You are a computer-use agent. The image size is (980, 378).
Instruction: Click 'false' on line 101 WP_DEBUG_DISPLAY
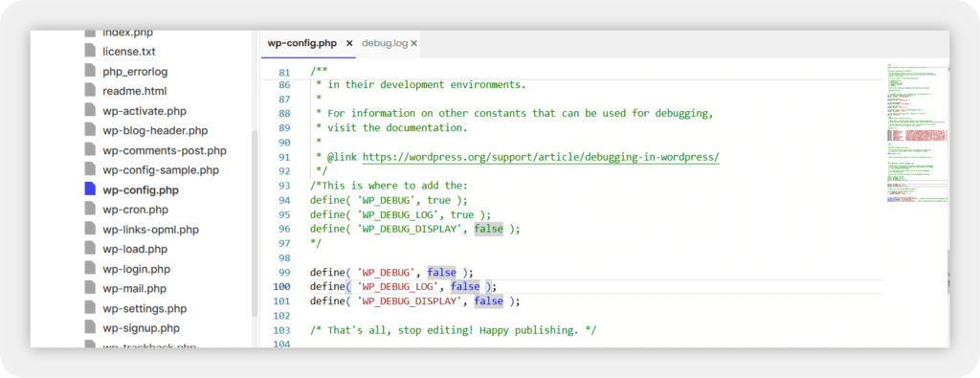click(488, 301)
